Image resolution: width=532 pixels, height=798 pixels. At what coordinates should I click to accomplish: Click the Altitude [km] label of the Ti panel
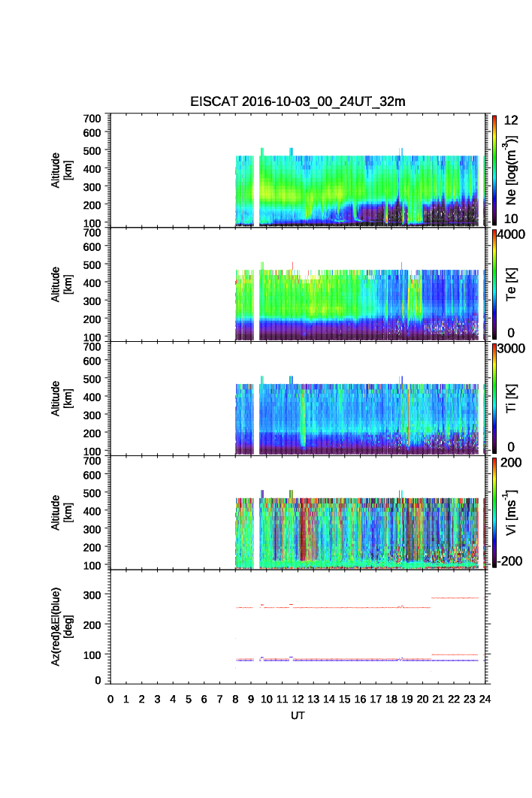pyautogui.click(x=61, y=398)
